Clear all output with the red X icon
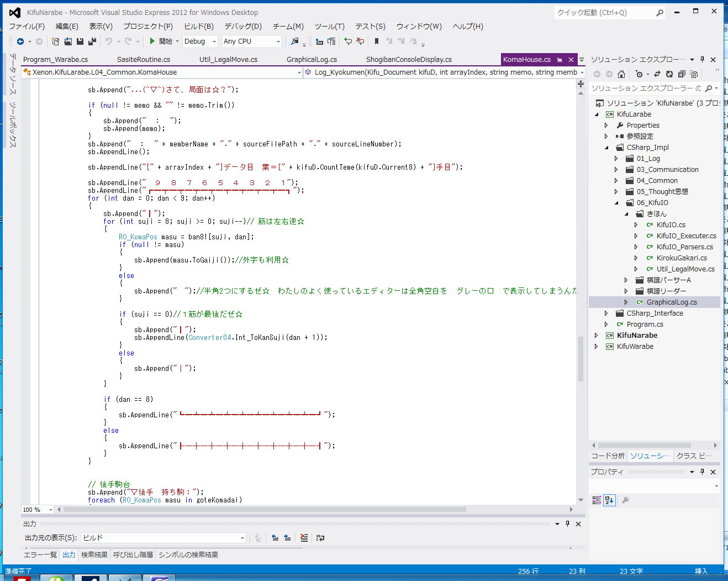 (x=304, y=537)
